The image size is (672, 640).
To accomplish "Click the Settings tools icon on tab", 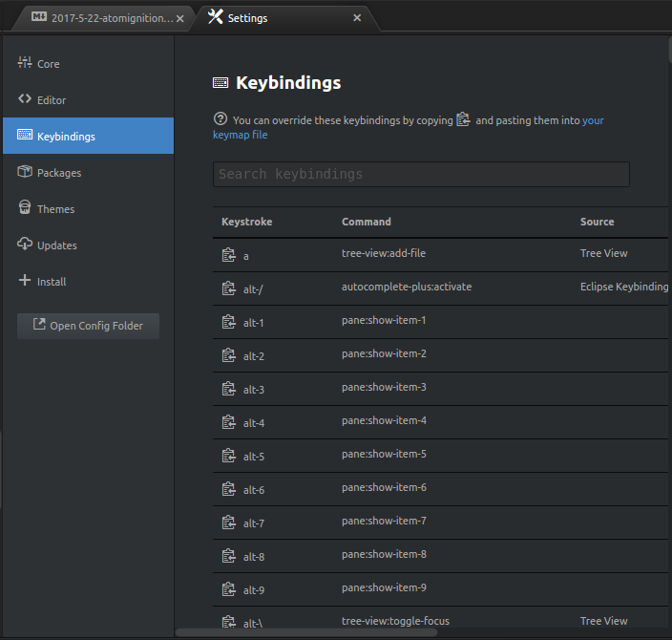I will click(x=215, y=17).
